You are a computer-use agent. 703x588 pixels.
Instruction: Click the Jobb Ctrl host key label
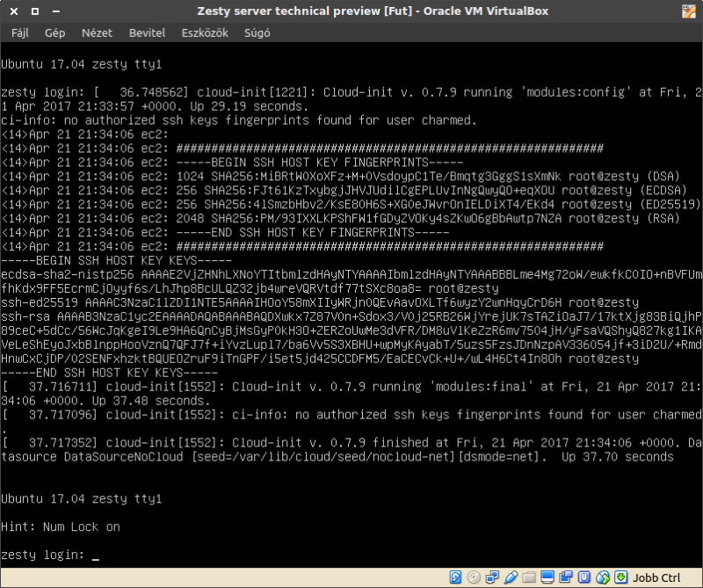point(656,577)
